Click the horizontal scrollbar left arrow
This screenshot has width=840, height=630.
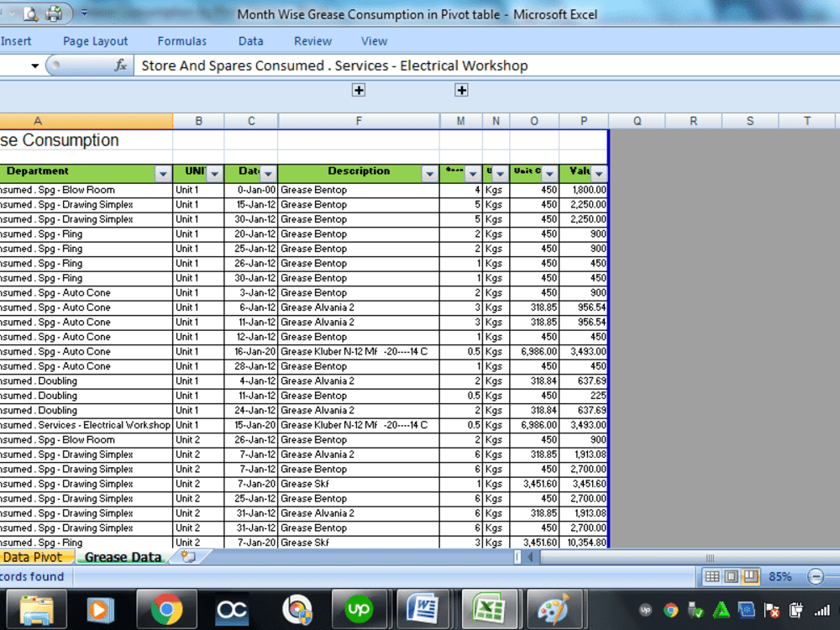tap(530, 557)
